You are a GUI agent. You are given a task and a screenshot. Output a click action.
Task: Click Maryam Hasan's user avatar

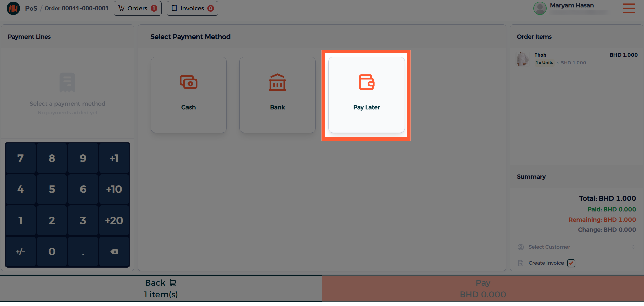(540, 8)
